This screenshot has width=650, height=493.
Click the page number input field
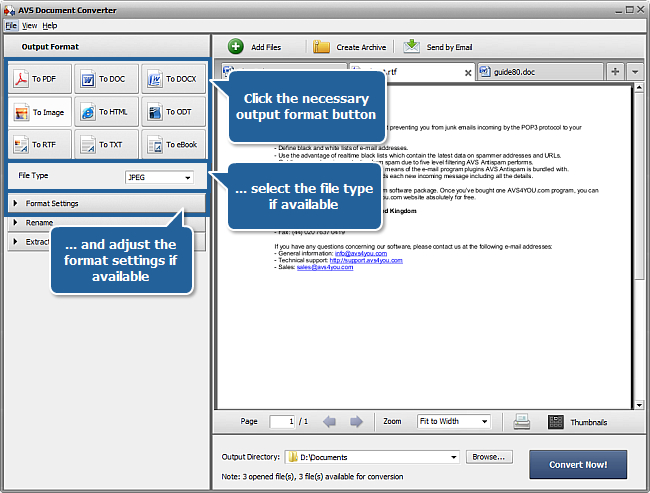tap(282, 422)
